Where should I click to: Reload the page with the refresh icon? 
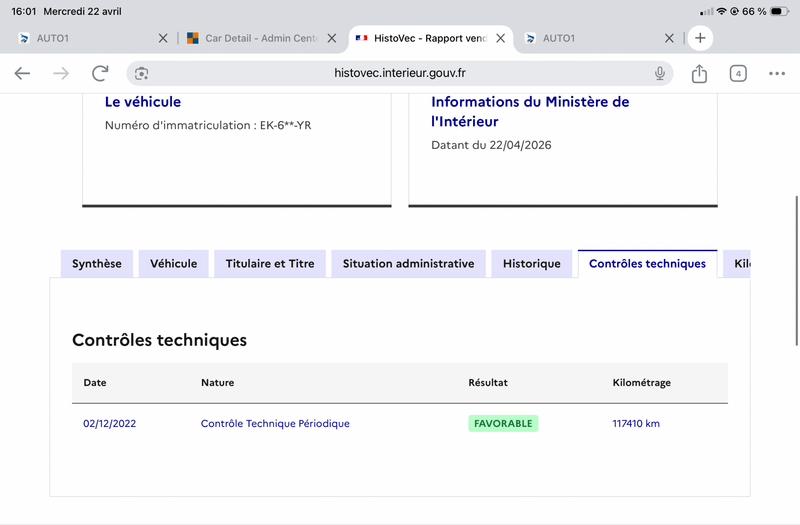pyautogui.click(x=100, y=73)
